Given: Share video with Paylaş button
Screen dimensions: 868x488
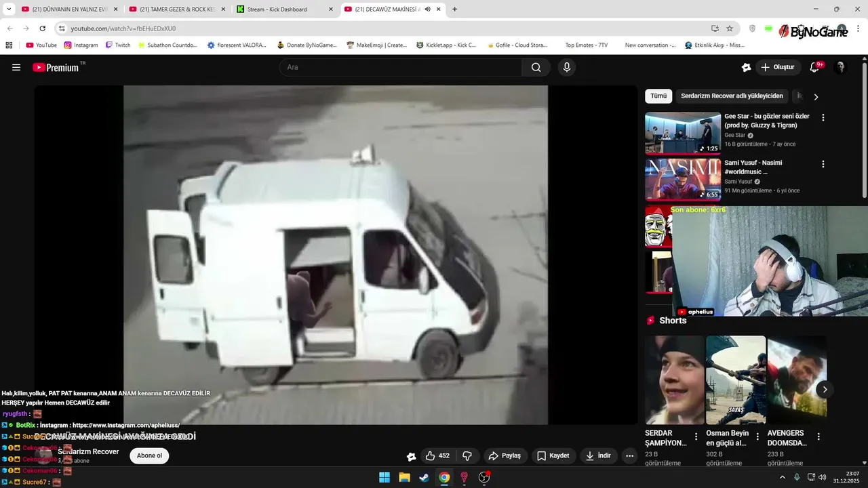Looking at the screenshot, I should coord(505,456).
